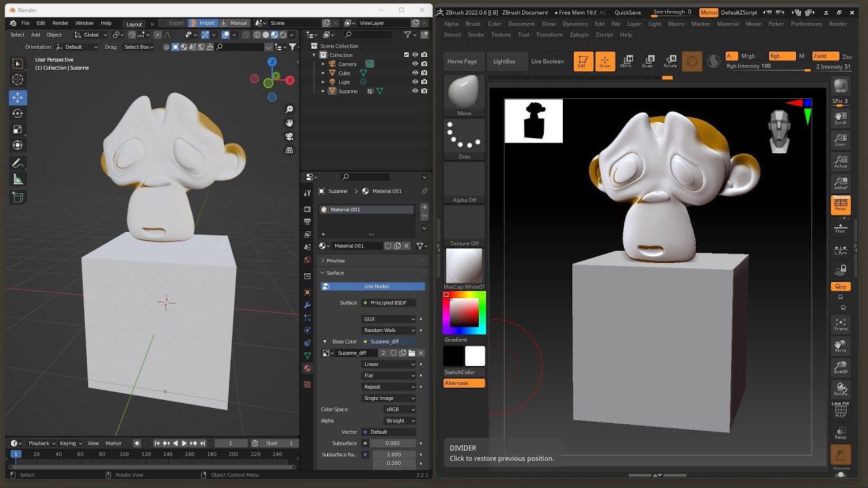Click the ZBrush Zoom3D icon

click(841, 367)
